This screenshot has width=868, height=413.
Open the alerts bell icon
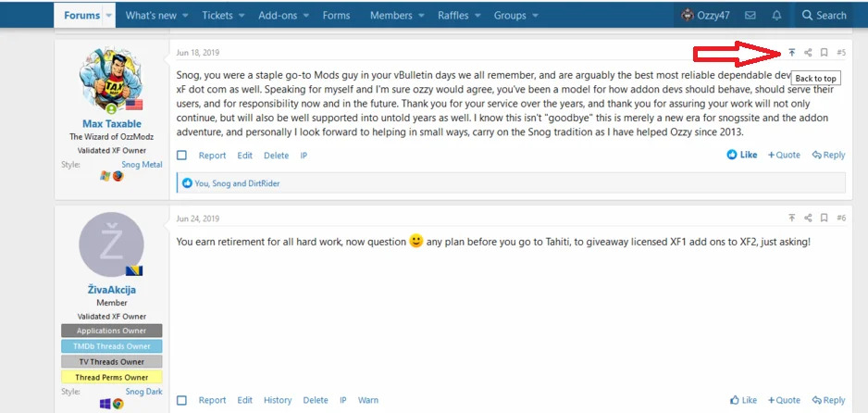pyautogui.click(x=775, y=15)
